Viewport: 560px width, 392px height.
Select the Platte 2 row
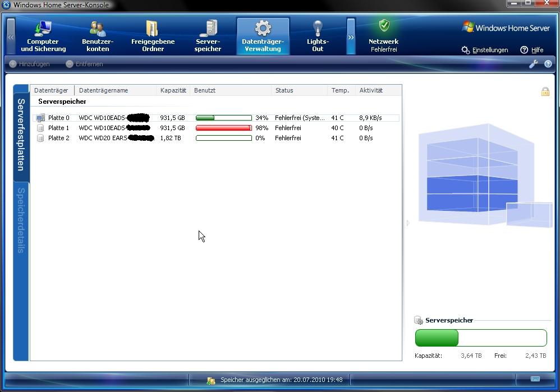coord(216,138)
